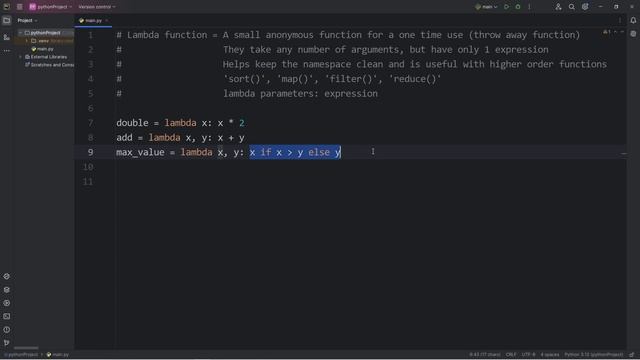Open the pythonProject project dropdown
The image size is (640, 360).
(51, 7)
